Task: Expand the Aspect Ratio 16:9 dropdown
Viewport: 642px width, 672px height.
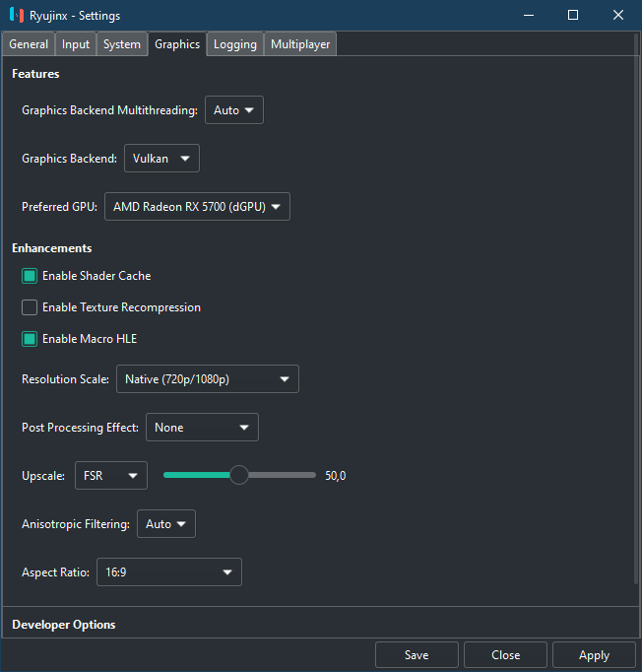Action: (x=169, y=572)
